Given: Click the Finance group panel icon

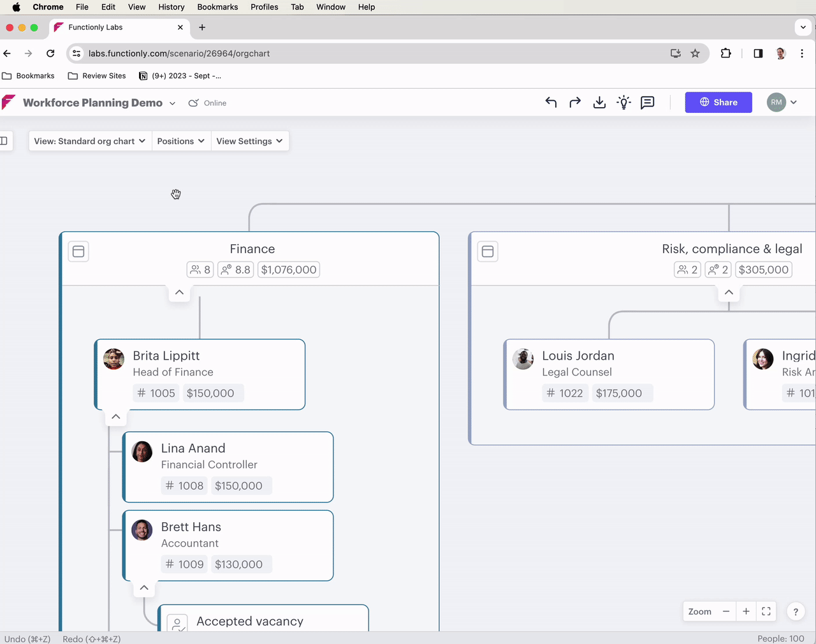Looking at the screenshot, I should 78,251.
